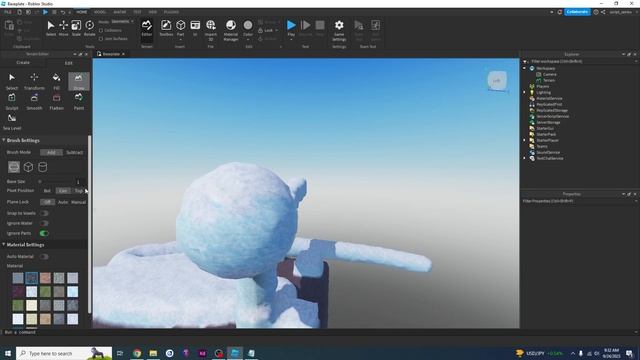Switch to the HOME ribbon tab

click(81, 12)
